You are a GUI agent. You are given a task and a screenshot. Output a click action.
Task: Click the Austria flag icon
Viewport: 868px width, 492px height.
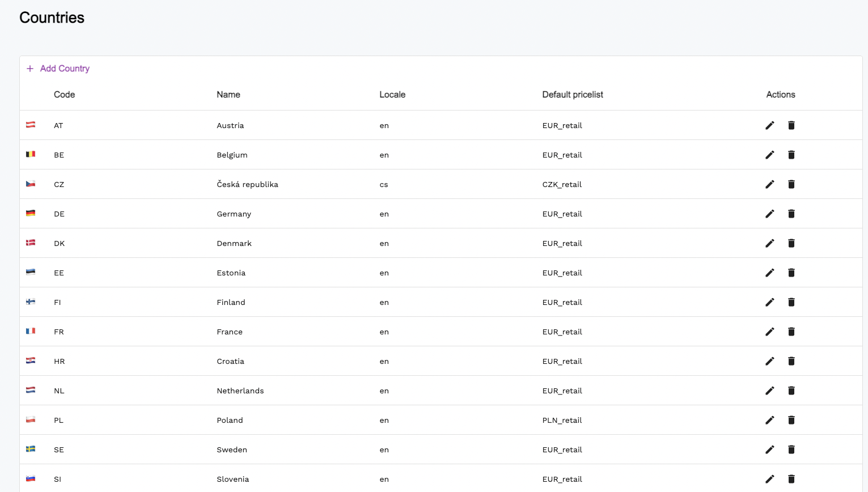pyautogui.click(x=31, y=125)
